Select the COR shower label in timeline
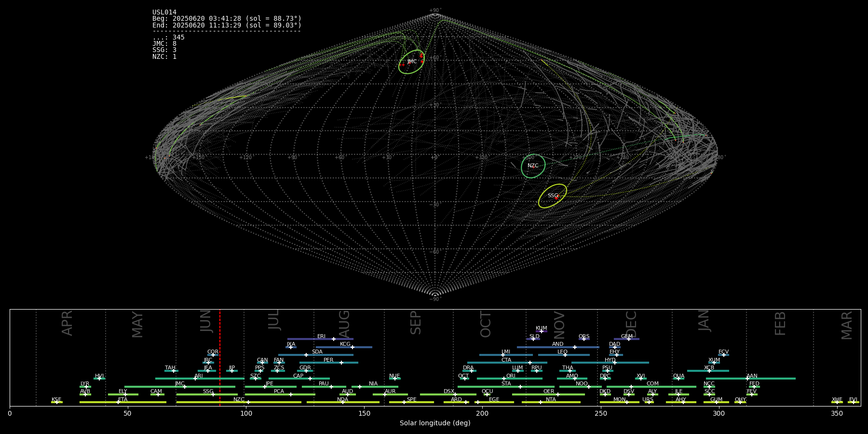 tap(213, 352)
